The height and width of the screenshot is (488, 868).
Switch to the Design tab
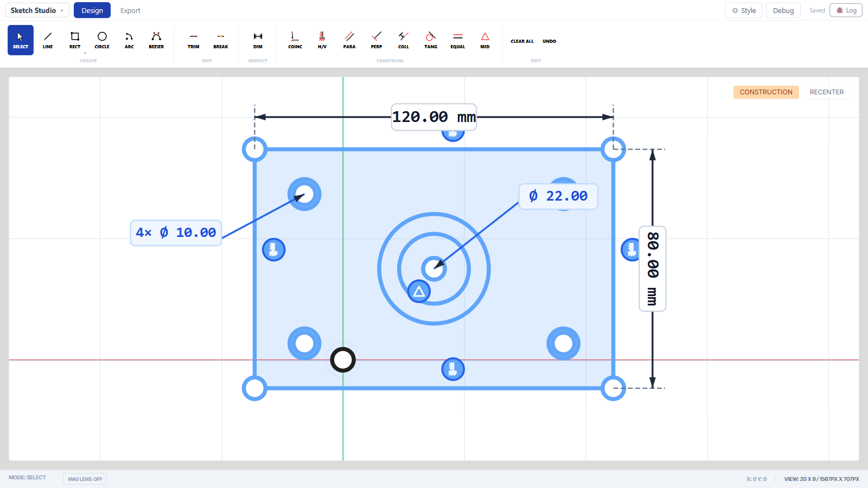click(x=92, y=10)
